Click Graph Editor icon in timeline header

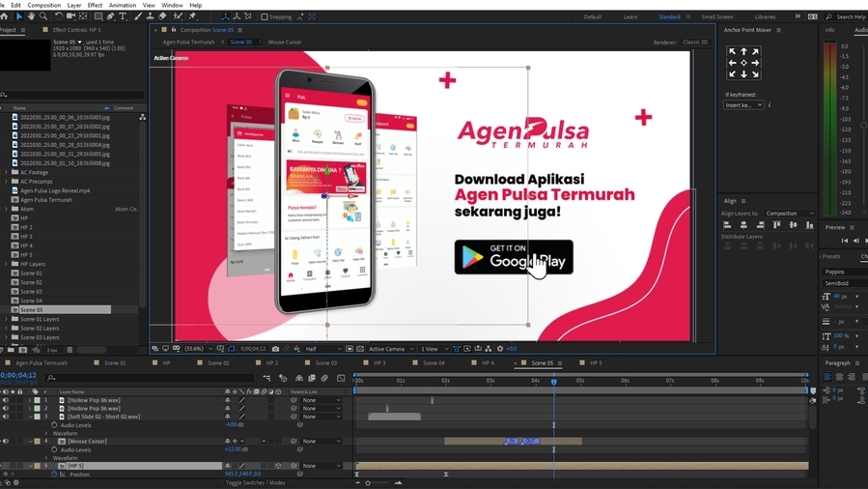[341, 378]
